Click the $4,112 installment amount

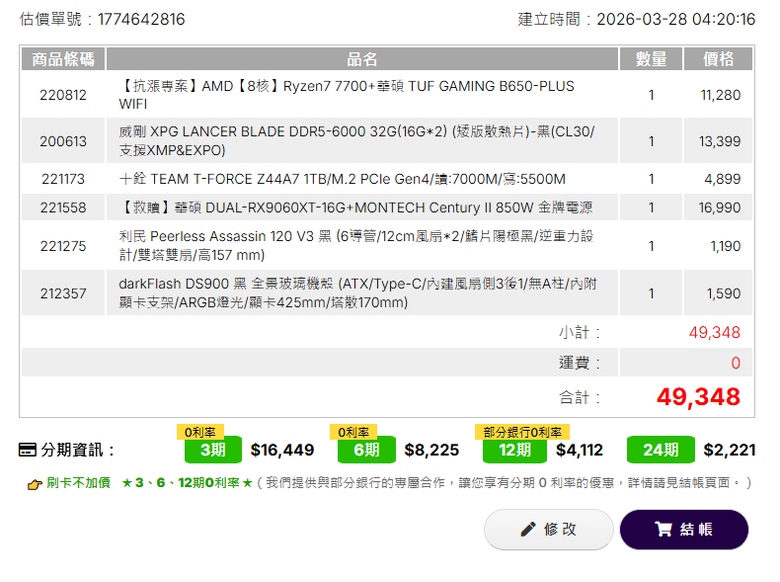(x=579, y=450)
